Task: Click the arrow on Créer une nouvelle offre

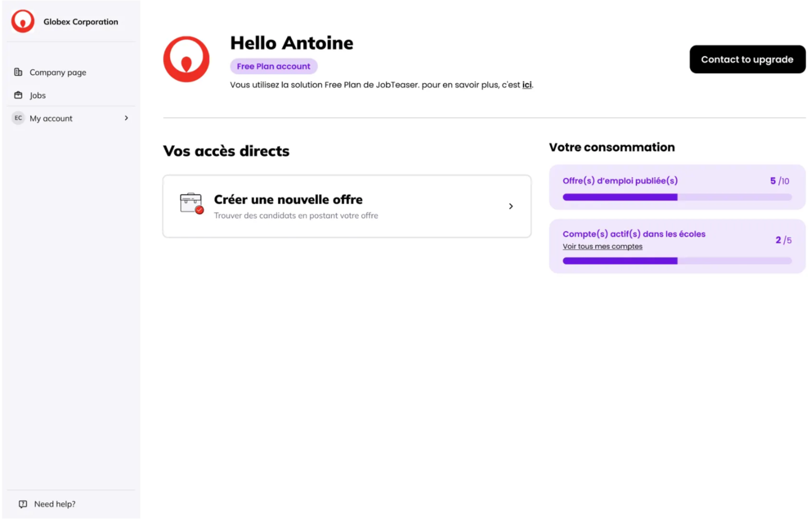Action: (x=511, y=206)
